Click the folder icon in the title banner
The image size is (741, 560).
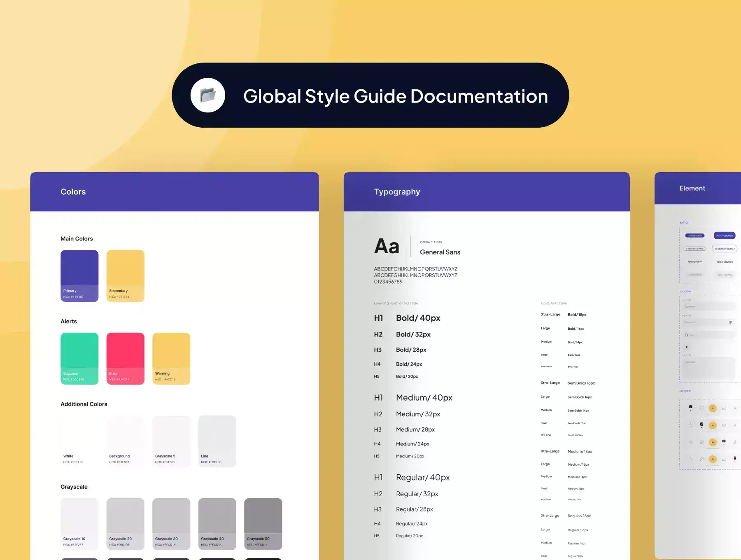click(208, 96)
